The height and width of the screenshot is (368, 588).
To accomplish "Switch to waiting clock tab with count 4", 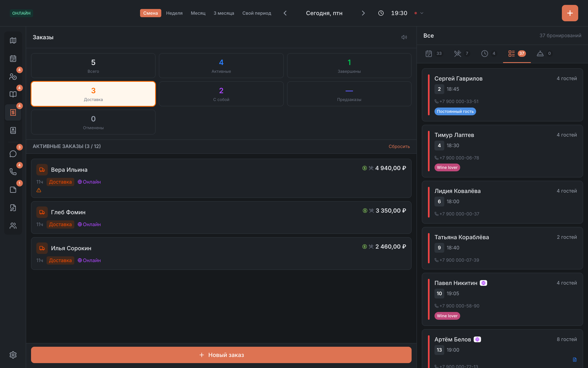I will (488, 54).
